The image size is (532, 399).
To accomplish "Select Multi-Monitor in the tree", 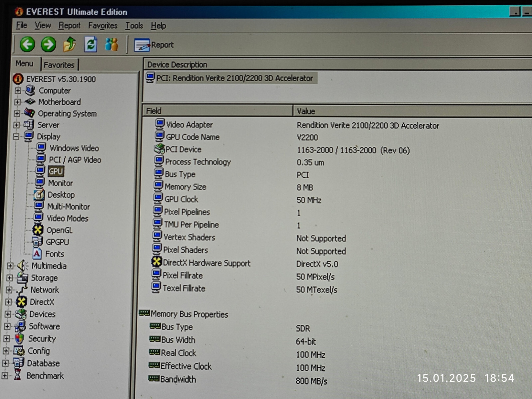I will tap(68, 207).
